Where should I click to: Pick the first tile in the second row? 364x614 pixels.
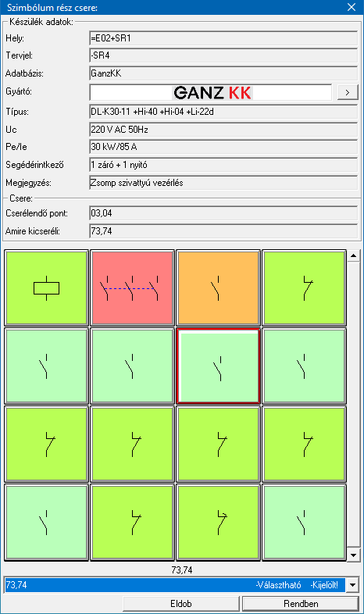click(x=47, y=366)
